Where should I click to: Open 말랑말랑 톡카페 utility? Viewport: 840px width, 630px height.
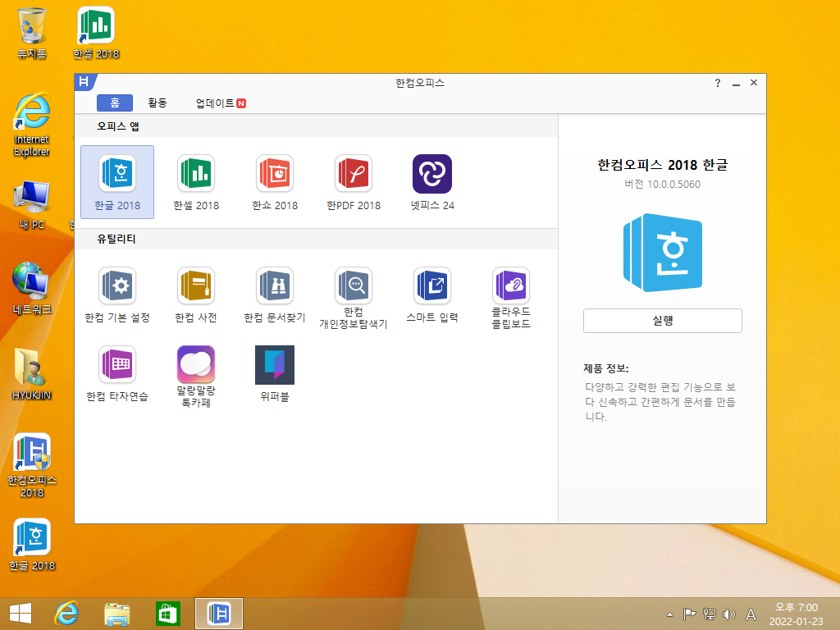pyautogui.click(x=196, y=377)
